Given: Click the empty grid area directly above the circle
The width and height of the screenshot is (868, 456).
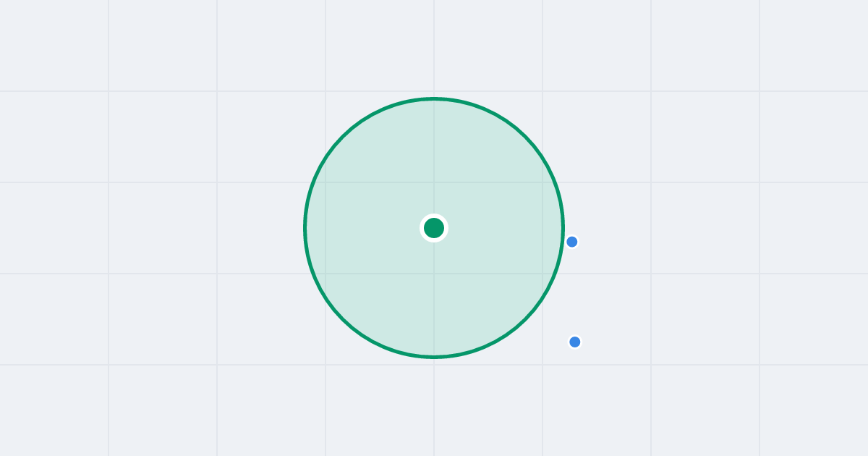Looking at the screenshot, I should point(434,47).
